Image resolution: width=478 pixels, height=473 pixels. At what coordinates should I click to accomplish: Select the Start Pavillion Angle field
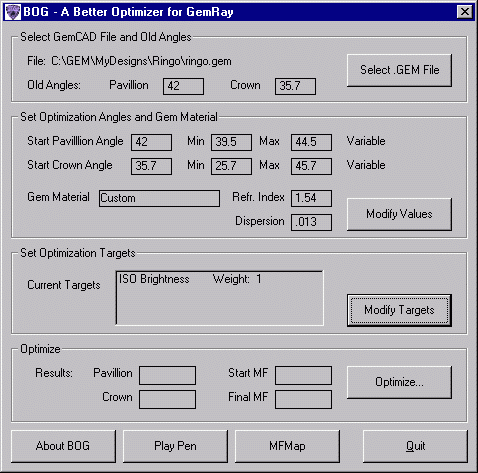coord(151,142)
